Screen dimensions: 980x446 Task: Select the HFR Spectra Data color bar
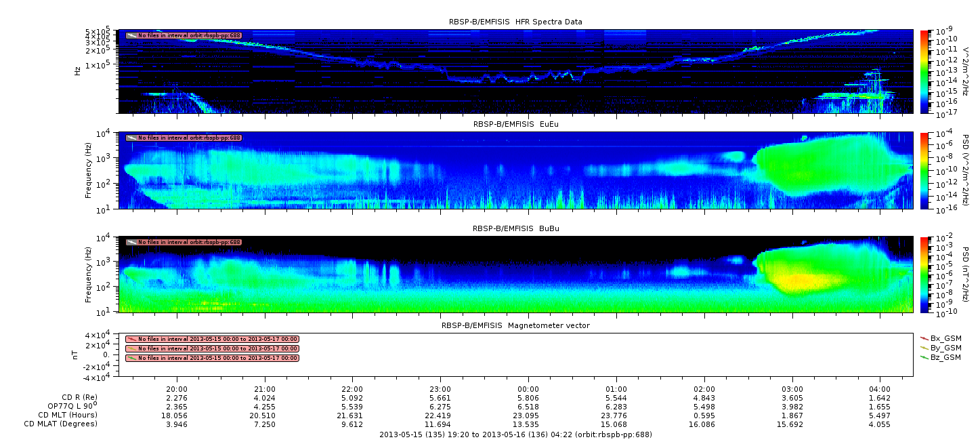tap(924, 71)
